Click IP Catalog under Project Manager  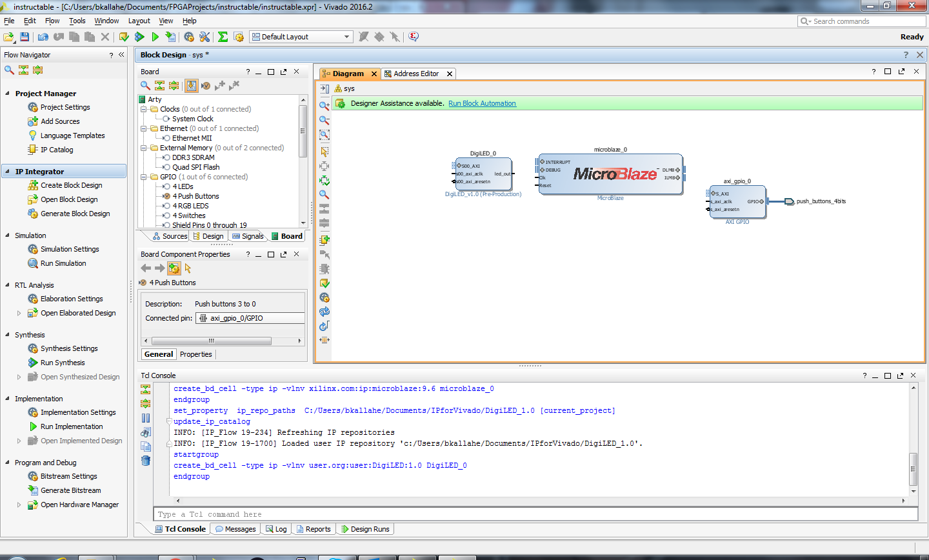point(57,150)
